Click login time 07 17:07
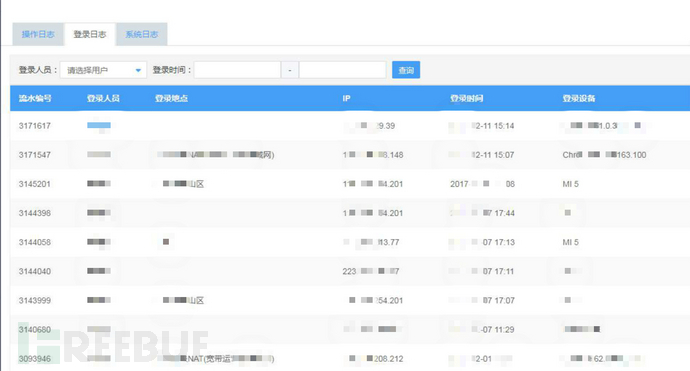Viewport: 690px width, 371px height. (x=482, y=300)
